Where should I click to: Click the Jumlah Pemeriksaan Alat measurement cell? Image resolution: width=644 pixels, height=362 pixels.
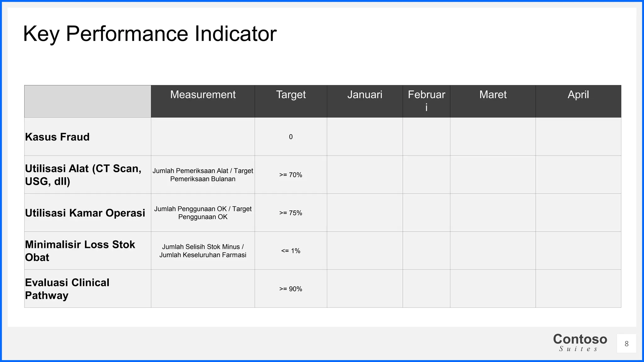click(x=203, y=175)
